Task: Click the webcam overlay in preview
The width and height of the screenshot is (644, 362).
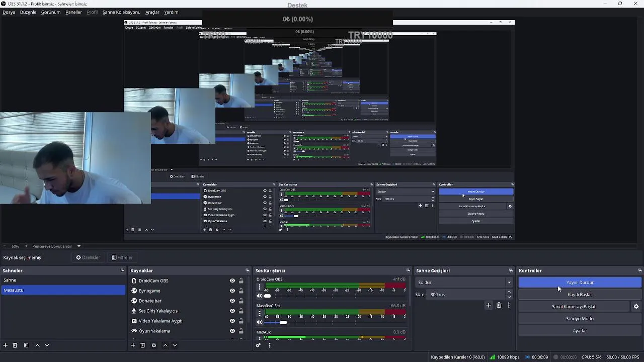Action: (75, 158)
